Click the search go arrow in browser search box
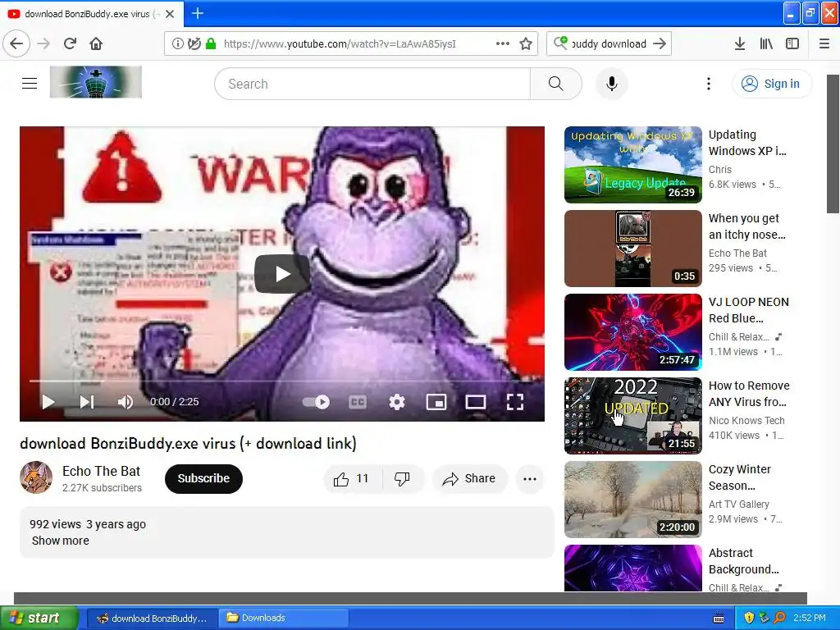 pyautogui.click(x=660, y=43)
